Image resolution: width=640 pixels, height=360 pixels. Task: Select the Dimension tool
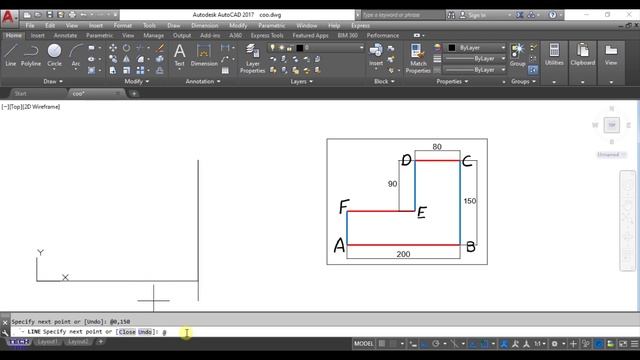pos(204,55)
